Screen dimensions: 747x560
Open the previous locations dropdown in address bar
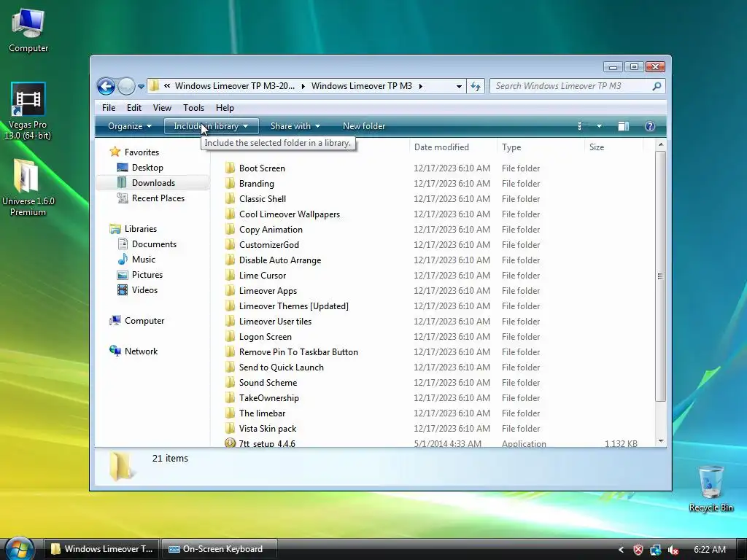(x=459, y=86)
